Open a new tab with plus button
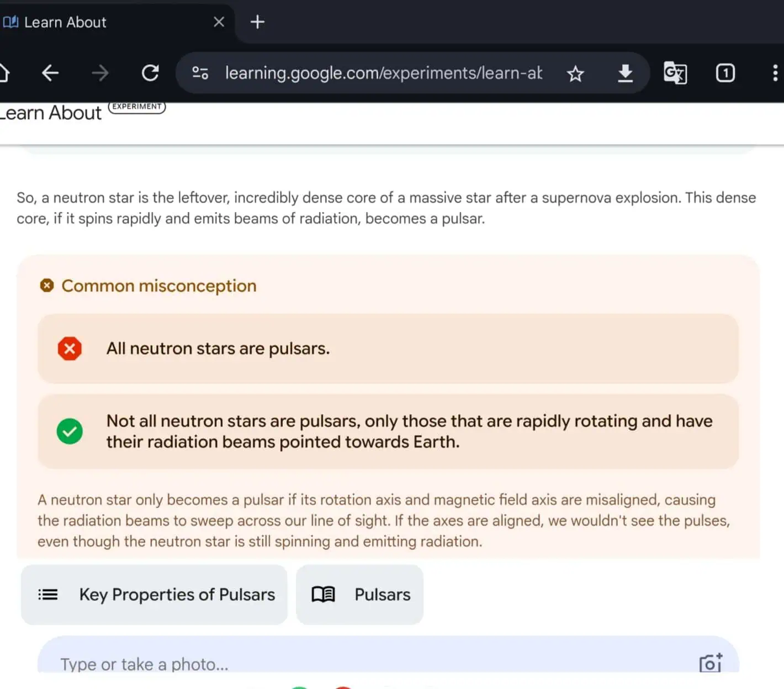Viewport: 784px width, 689px height. pos(257,22)
